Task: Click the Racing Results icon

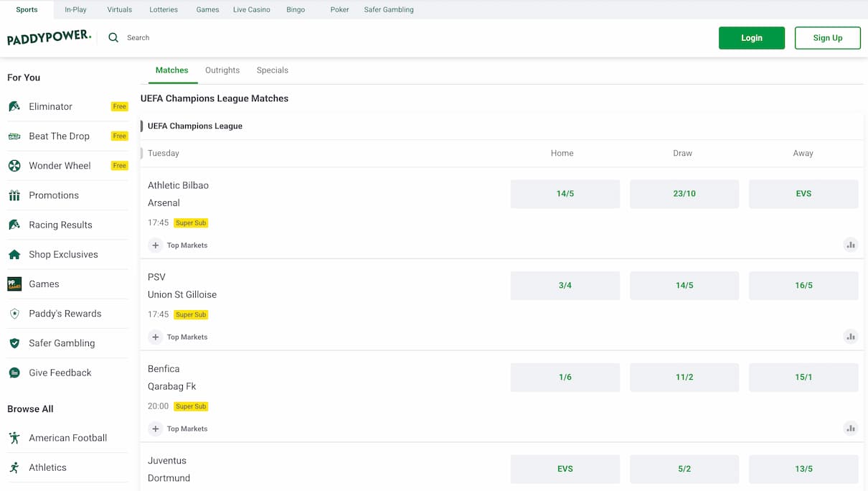Action: [x=14, y=225]
